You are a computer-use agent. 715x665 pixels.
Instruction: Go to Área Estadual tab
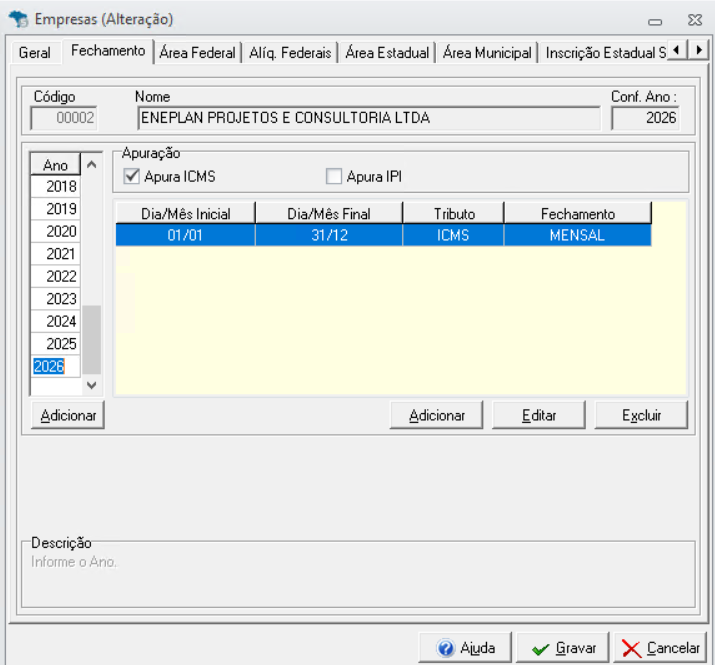387,53
